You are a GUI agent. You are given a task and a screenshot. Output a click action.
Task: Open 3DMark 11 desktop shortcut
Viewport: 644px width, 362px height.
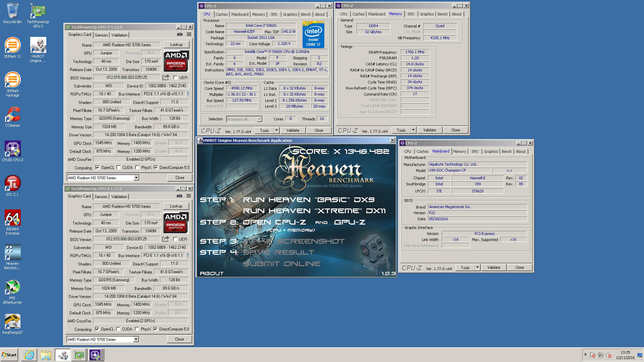click(x=12, y=48)
